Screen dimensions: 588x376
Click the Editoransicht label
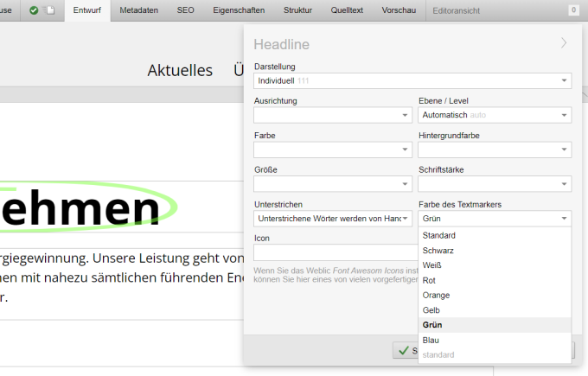(x=456, y=11)
